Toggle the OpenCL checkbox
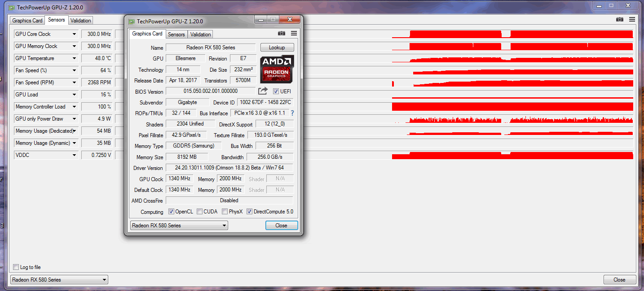 coord(171,212)
